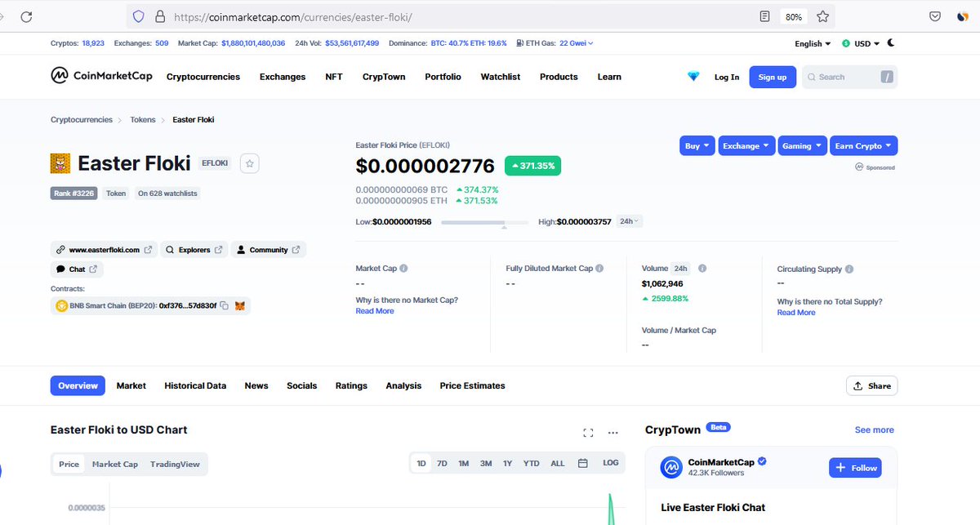Open the site padlock security info
Screen dimensions: 980x525
(x=159, y=16)
